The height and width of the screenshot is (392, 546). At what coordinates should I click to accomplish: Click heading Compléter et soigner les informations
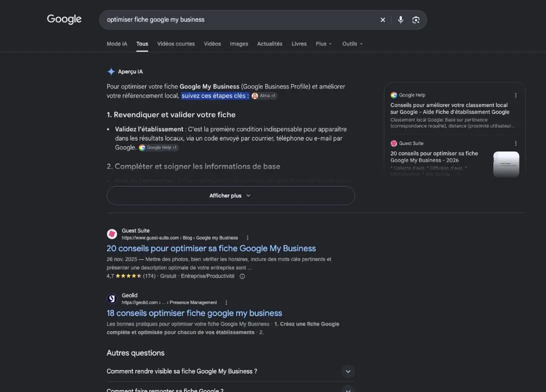(193, 166)
